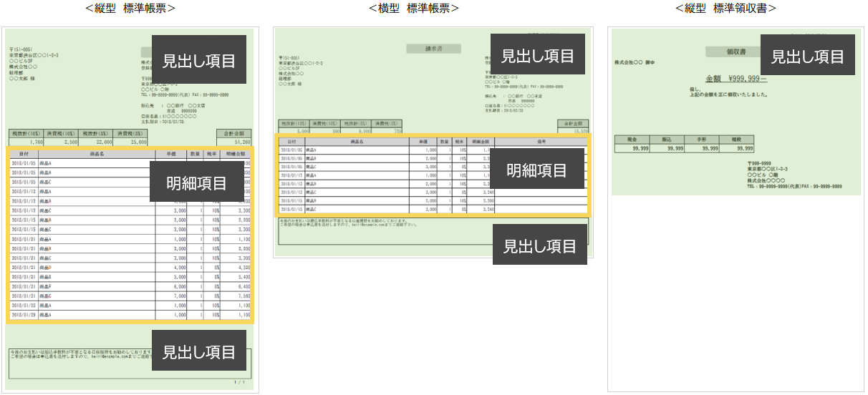Viewport: 868px width, 395px height.
Task: Click the 縦型 標準帳票 title above the first form
Action: point(130,9)
